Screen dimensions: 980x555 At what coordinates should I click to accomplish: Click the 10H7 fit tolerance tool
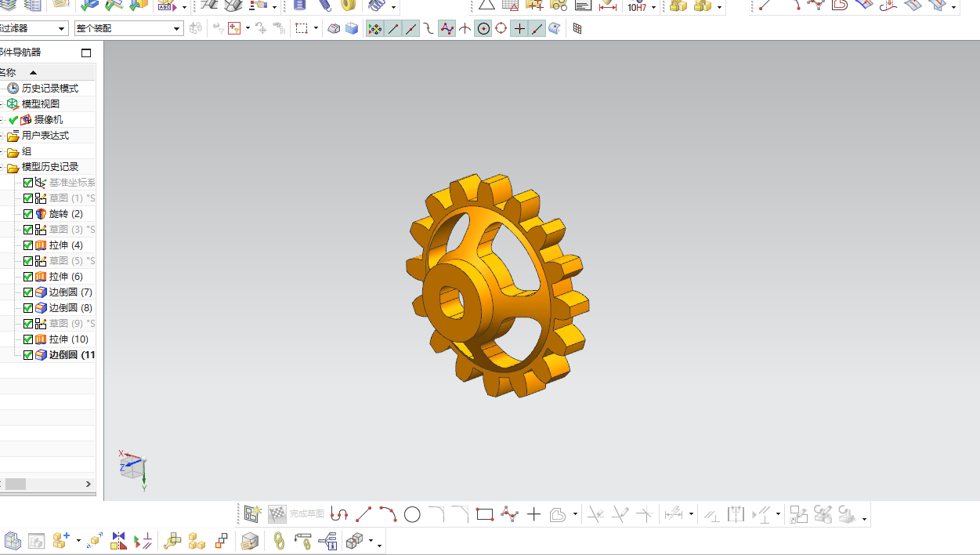pyautogui.click(x=637, y=7)
